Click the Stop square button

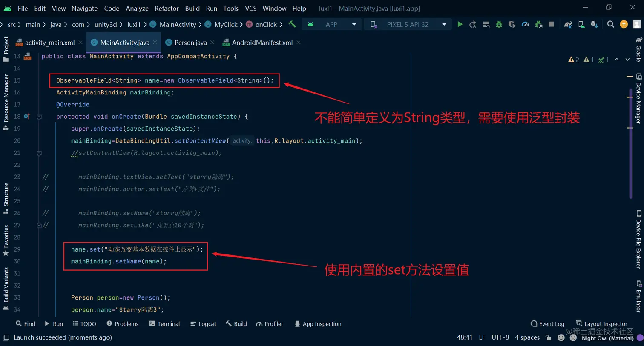[x=552, y=25]
